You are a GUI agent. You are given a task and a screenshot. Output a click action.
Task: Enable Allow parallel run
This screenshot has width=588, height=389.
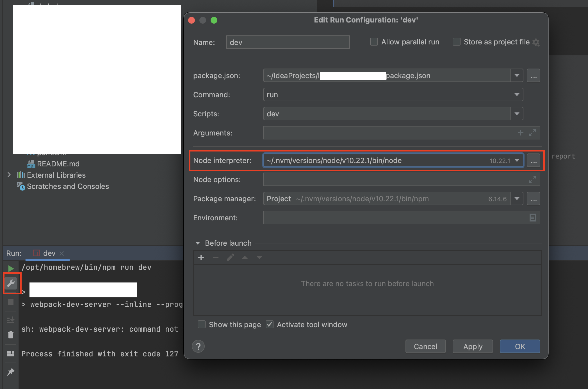click(374, 42)
